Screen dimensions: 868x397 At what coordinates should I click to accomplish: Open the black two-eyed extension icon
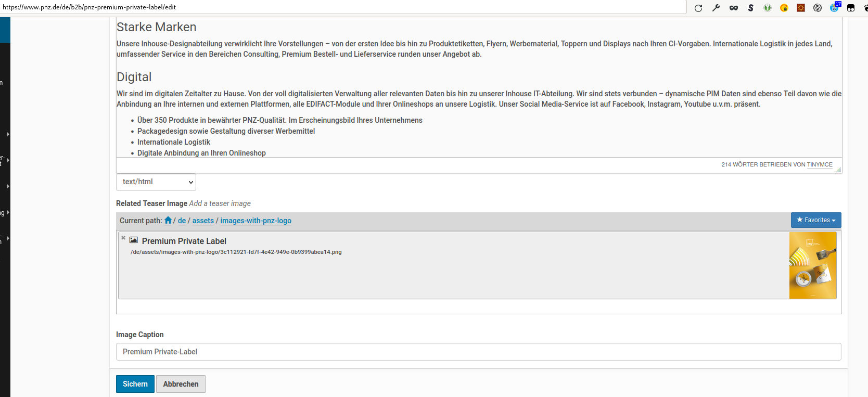pos(851,8)
